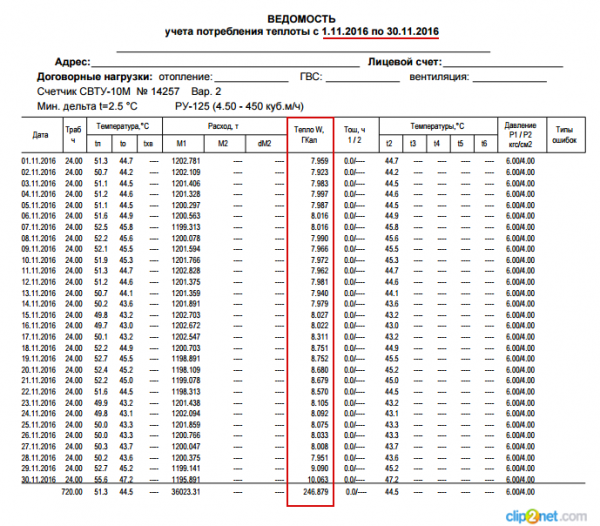This screenshot has width=600, height=526.
Task: Click M1 value 1199.313 for 07.11.2016
Action: [x=186, y=227]
